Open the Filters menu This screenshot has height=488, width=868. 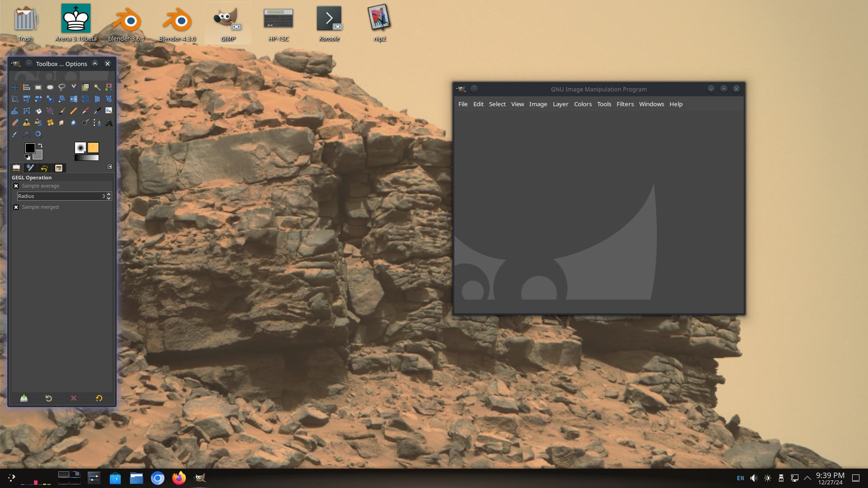pyautogui.click(x=625, y=104)
